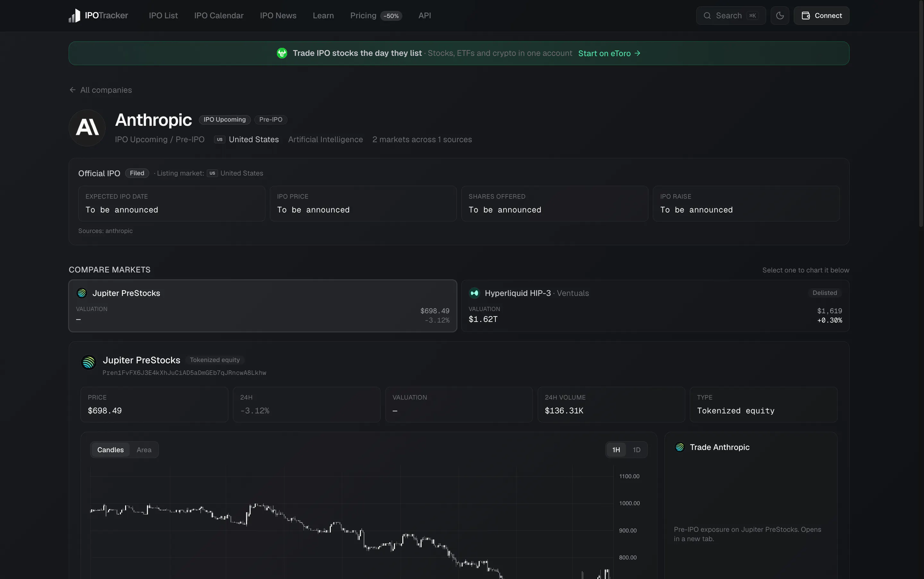
Task: Click the 24H VOLUME $136.31K value
Action: click(x=564, y=411)
